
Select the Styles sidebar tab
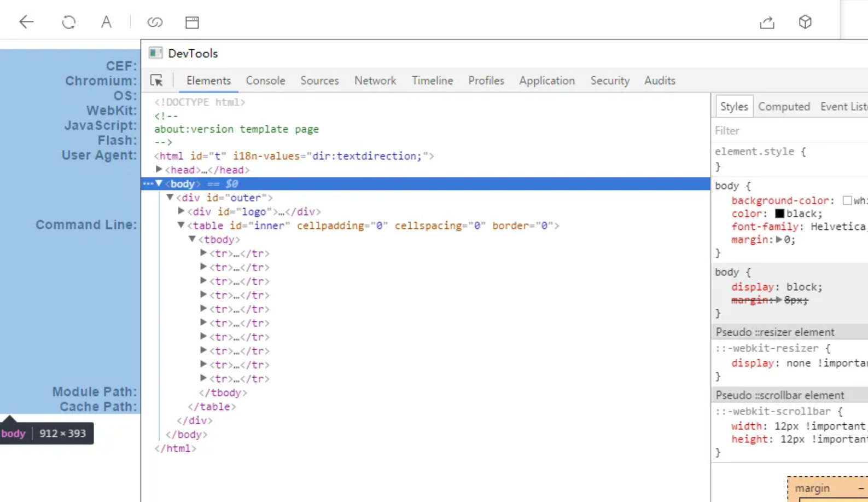(x=734, y=107)
